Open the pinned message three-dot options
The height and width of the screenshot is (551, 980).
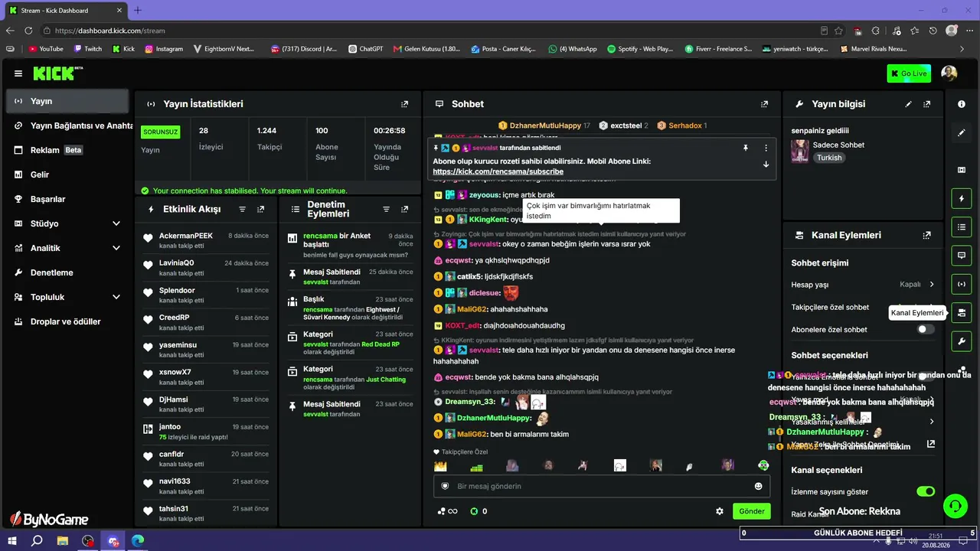tap(766, 148)
